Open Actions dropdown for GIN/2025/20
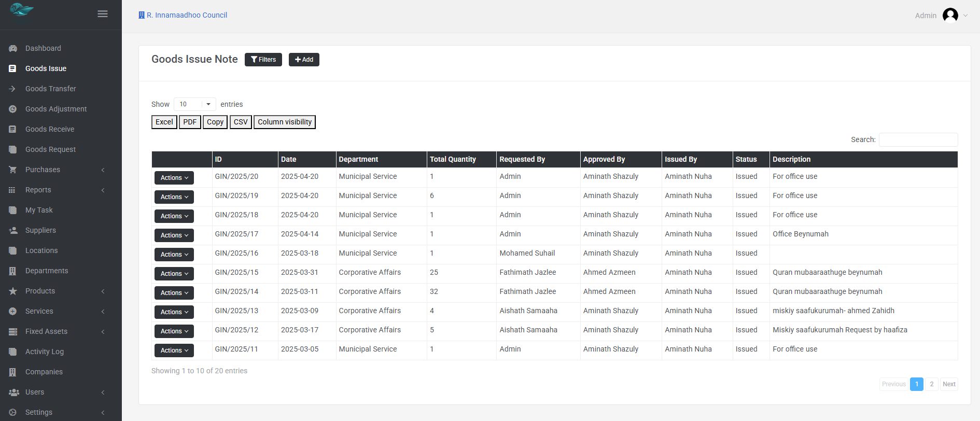 click(174, 178)
